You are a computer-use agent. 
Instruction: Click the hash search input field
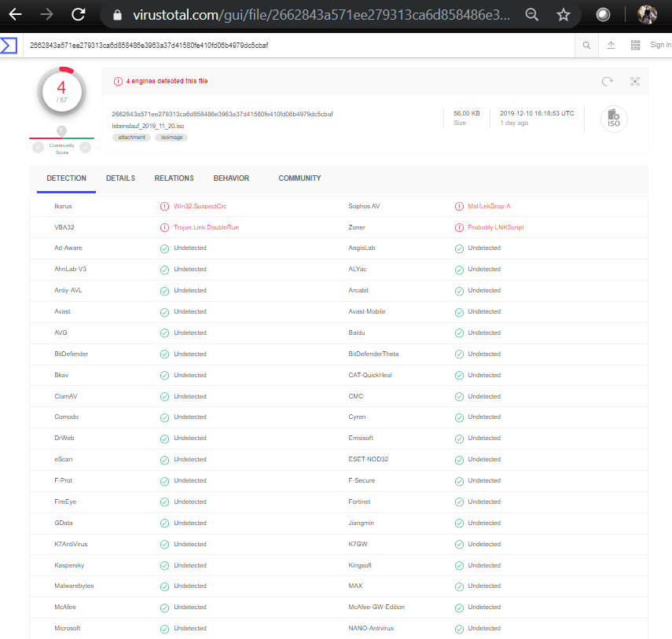(x=299, y=46)
